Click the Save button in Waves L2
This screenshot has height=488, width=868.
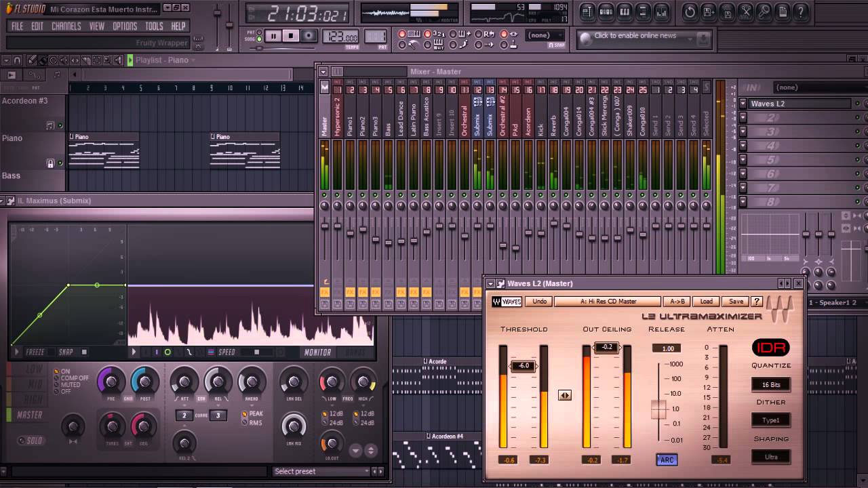tap(736, 302)
